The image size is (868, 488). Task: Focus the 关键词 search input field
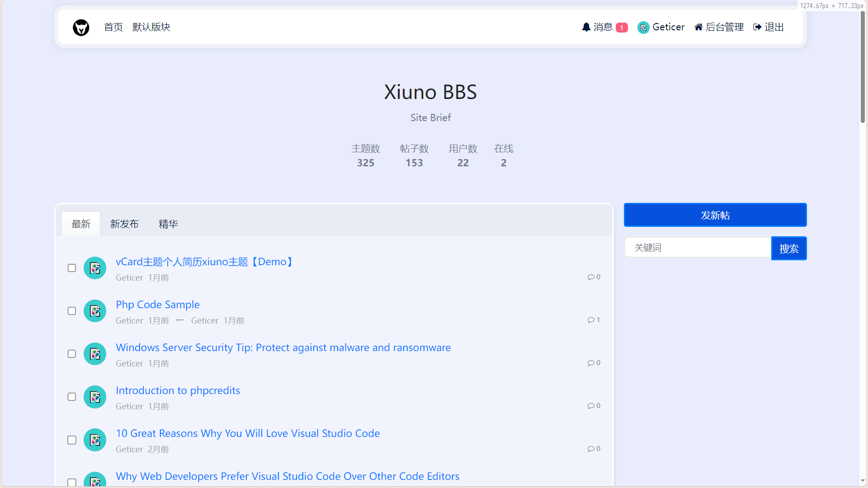pos(698,248)
